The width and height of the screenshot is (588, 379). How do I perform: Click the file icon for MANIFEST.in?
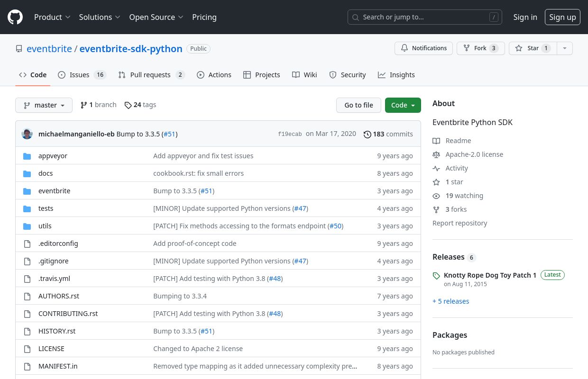tap(27, 366)
